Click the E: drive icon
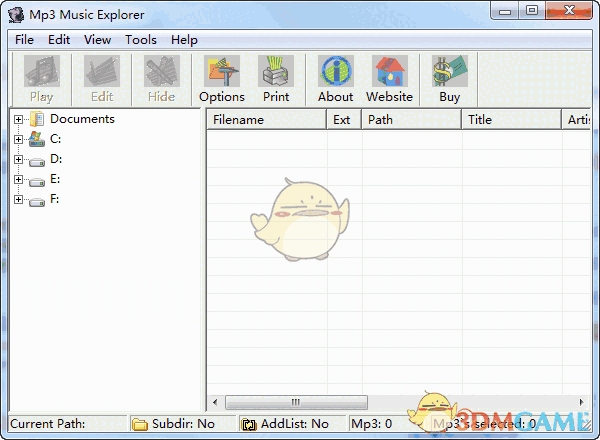 coord(37,182)
